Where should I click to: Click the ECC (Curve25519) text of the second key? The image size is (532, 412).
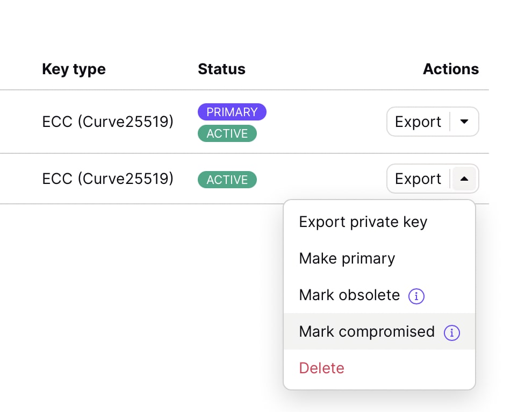click(x=107, y=179)
